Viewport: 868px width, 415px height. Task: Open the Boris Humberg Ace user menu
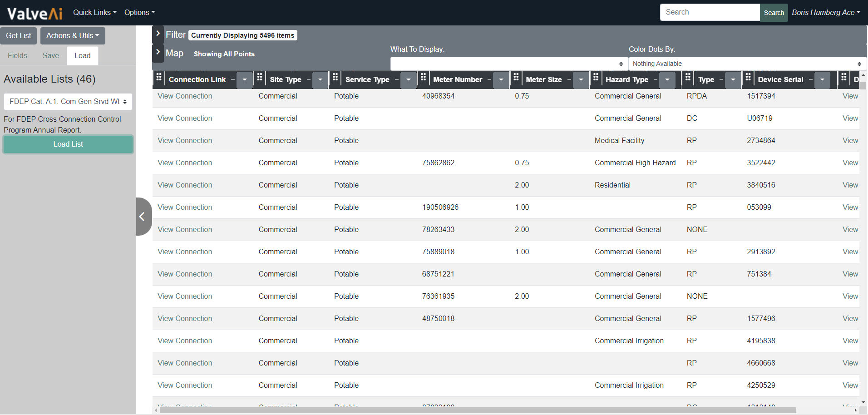point(826,12)
